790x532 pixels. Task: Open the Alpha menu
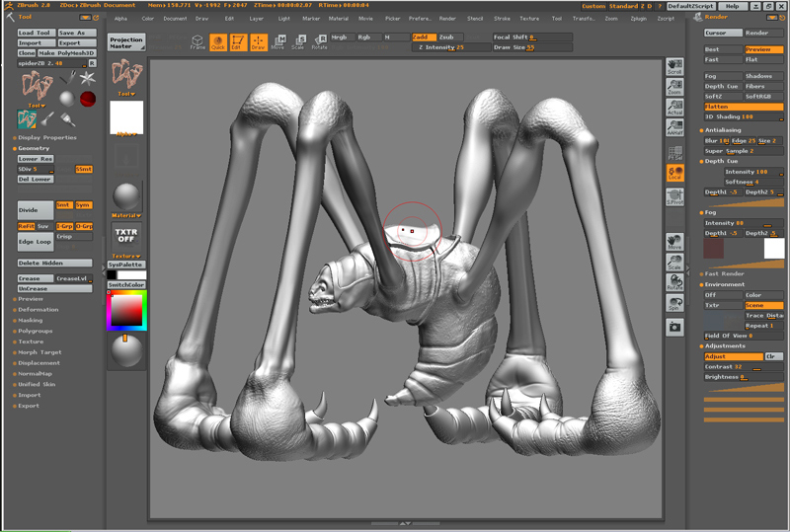[x=120, y=18]
